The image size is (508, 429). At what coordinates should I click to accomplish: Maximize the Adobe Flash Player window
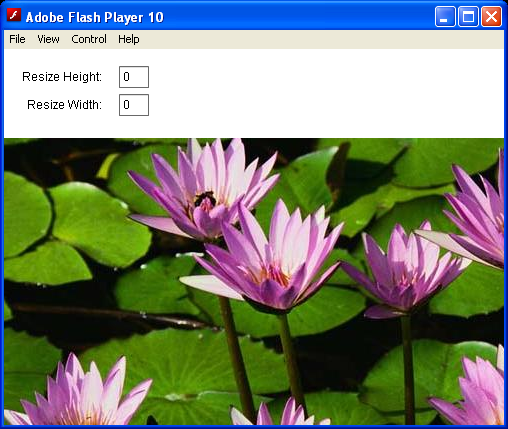[468, 16]
